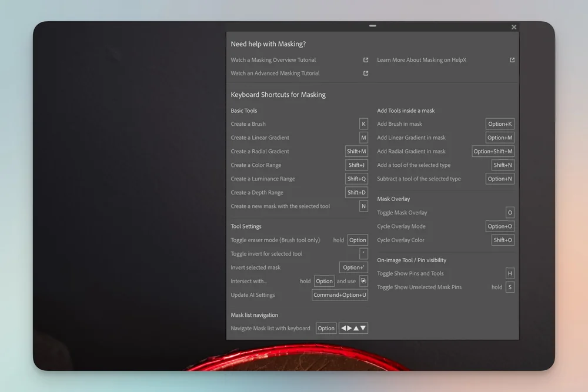Screen dimensions: 588x392
Task: Click 'Create a new mask with the selected tool'
Action: [x=280, y=206]
